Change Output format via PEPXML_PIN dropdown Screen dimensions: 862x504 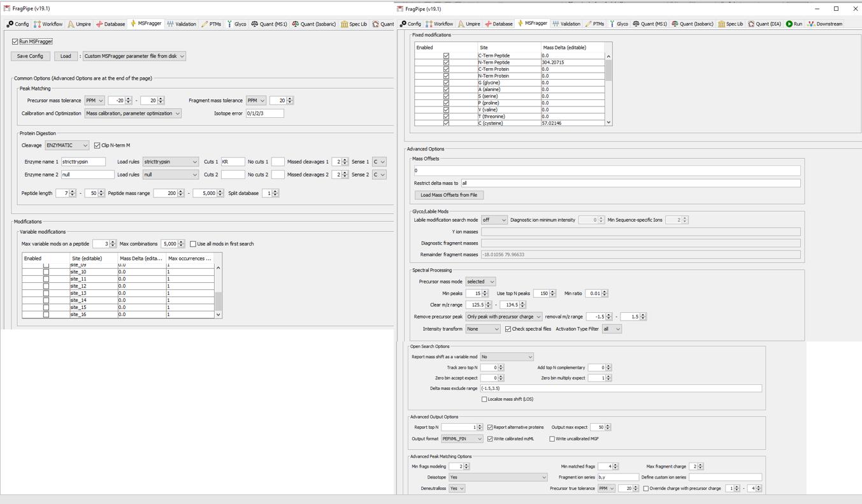[x=462, y=438]
